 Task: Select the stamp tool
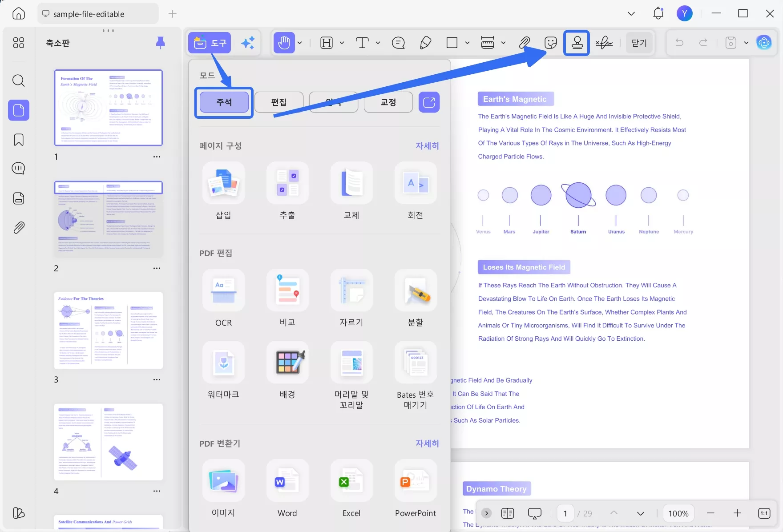pos(577,43)
